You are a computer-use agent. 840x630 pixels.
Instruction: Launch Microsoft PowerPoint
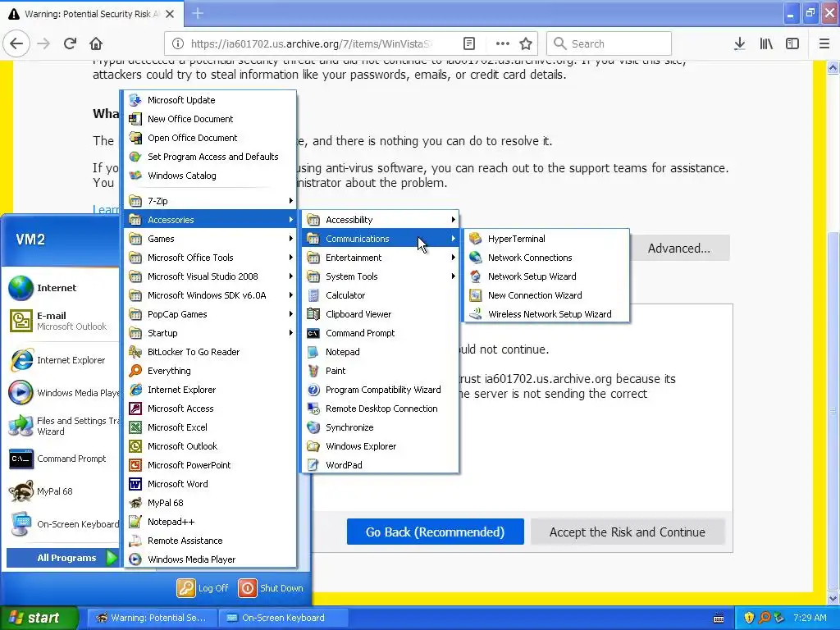pos(210,465)
